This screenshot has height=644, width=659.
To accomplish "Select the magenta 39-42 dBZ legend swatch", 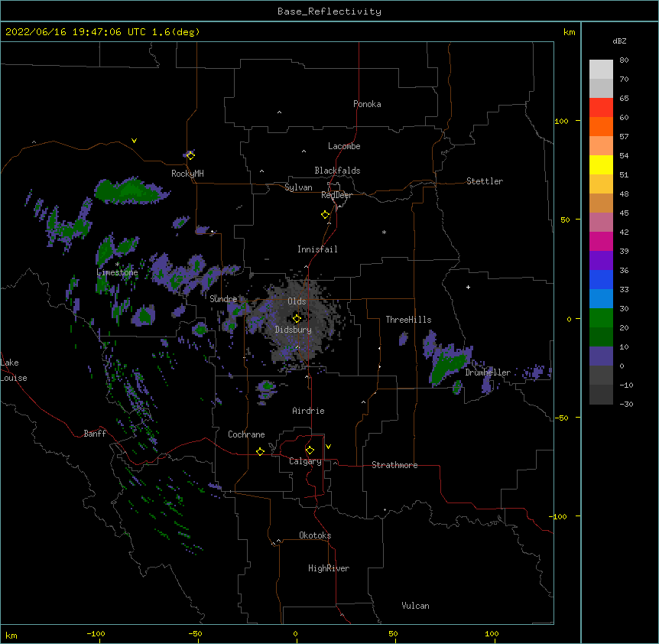I will click(x=601, y=242).
